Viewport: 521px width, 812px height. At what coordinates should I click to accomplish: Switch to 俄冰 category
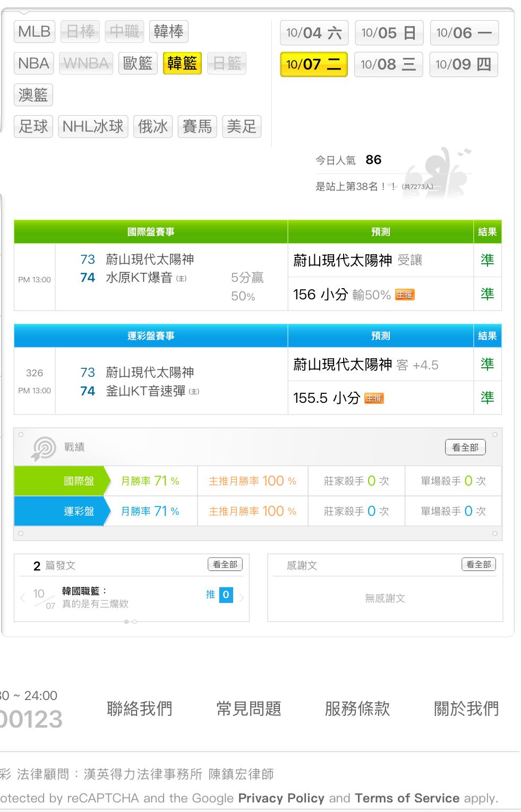click(x=153, y=126)
